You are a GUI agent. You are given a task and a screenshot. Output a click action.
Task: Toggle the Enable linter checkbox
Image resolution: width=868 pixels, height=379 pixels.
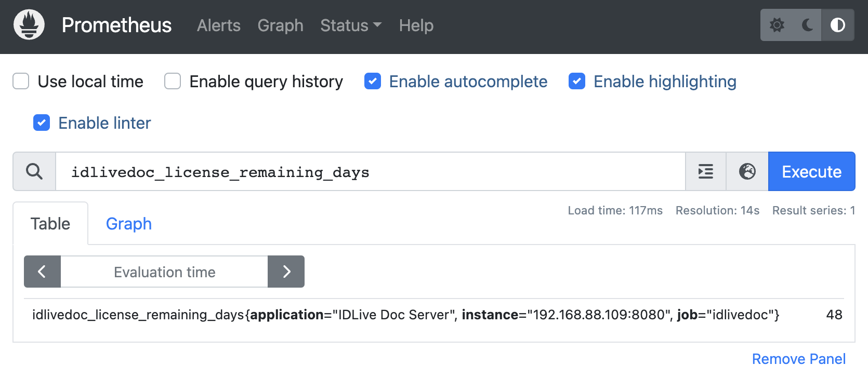tap(42, 123)
